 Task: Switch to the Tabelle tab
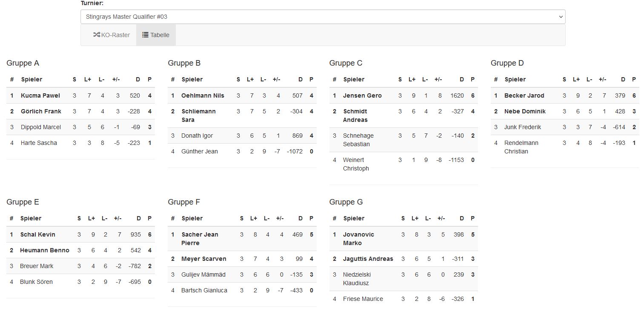156,35
